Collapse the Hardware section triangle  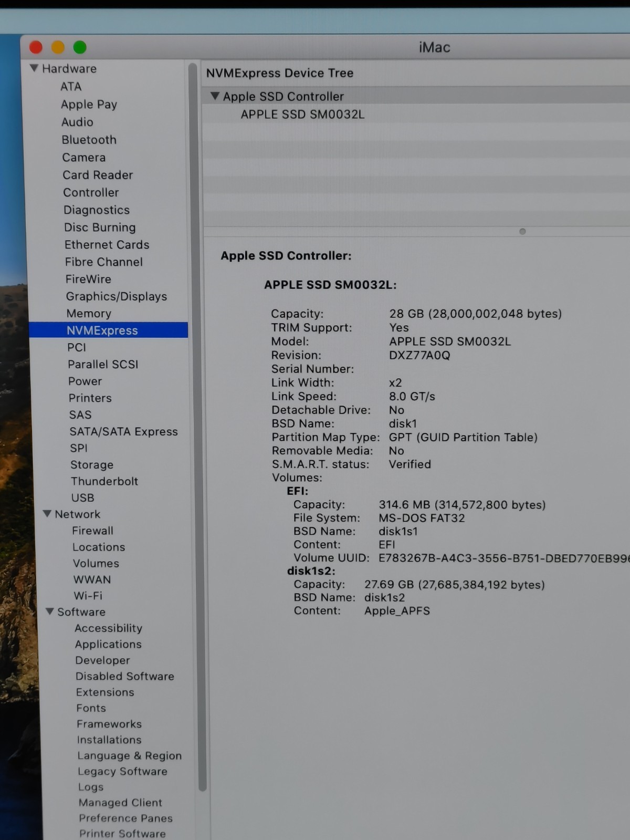click(34, 68)
